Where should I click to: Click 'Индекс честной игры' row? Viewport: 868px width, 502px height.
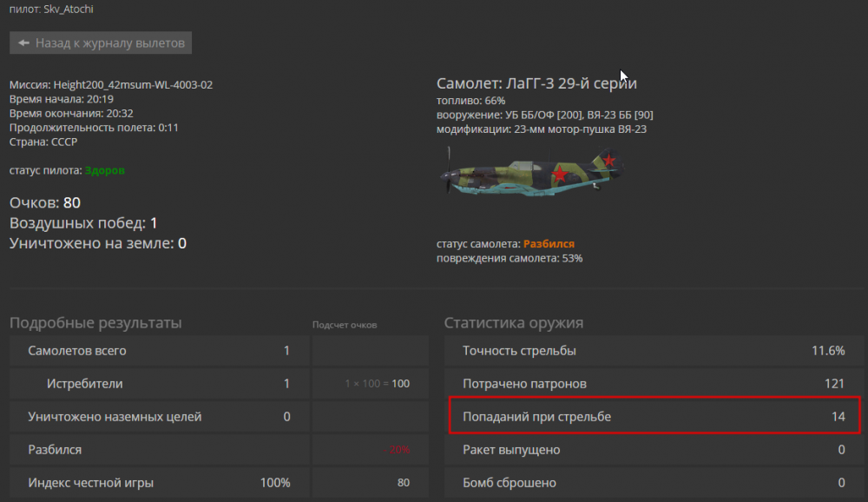click(159, 483)
